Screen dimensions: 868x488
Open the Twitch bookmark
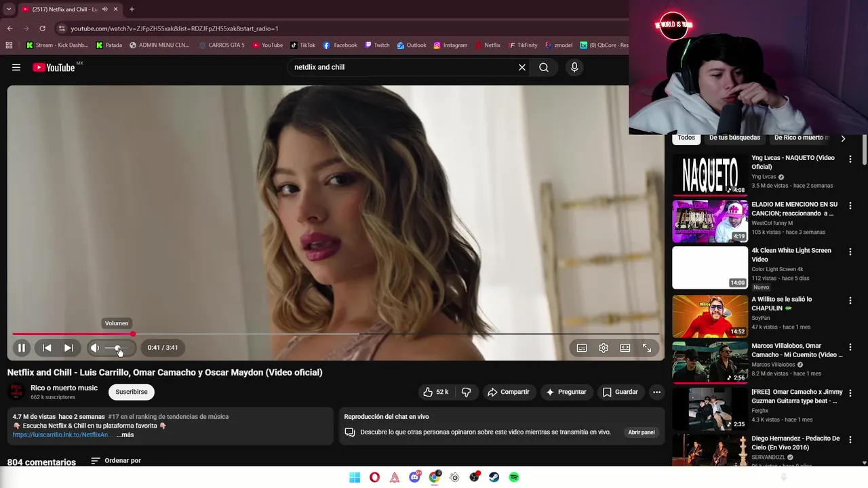(x=377, y=45)
